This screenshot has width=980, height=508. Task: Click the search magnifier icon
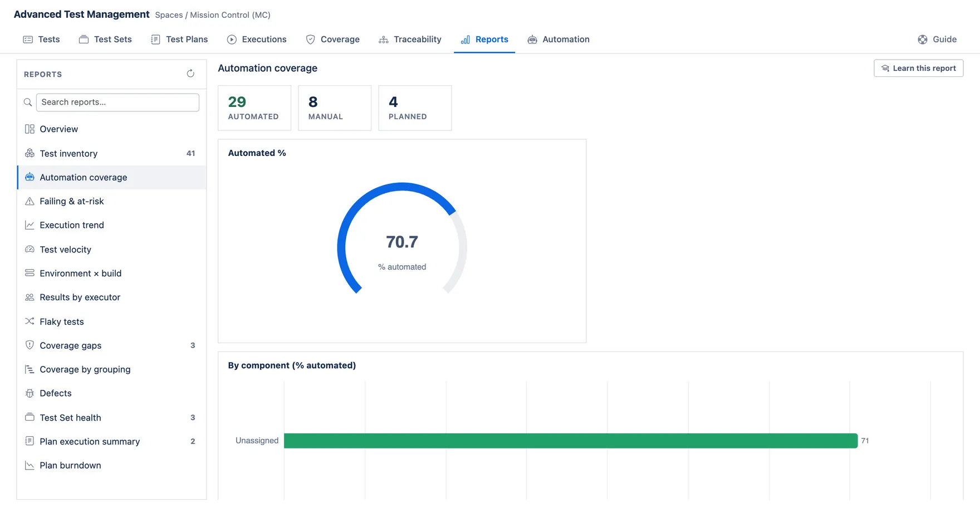(x=28, y=102)
